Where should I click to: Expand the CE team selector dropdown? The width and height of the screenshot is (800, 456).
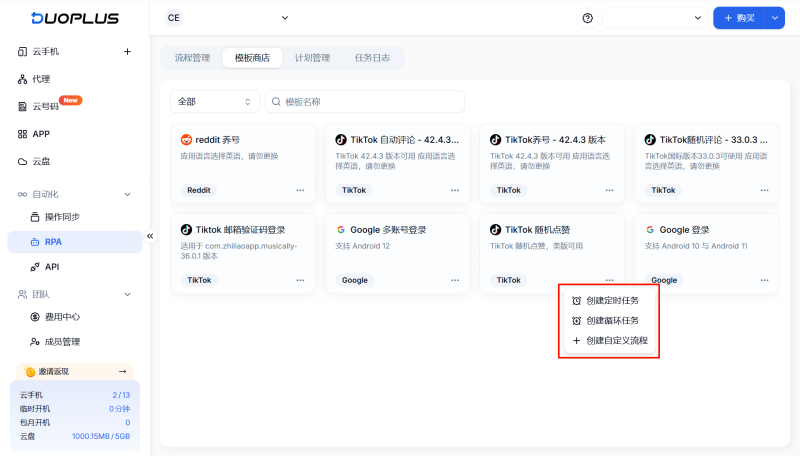(227, 18)
